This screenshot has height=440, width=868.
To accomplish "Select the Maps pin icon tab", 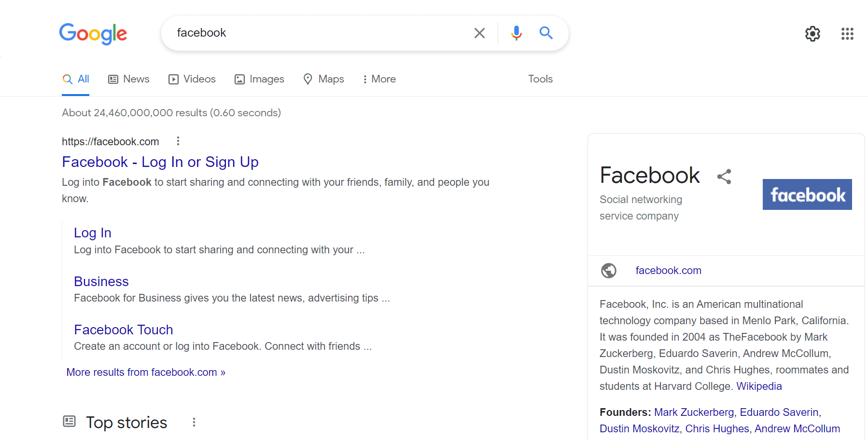I will coord(308,79).
